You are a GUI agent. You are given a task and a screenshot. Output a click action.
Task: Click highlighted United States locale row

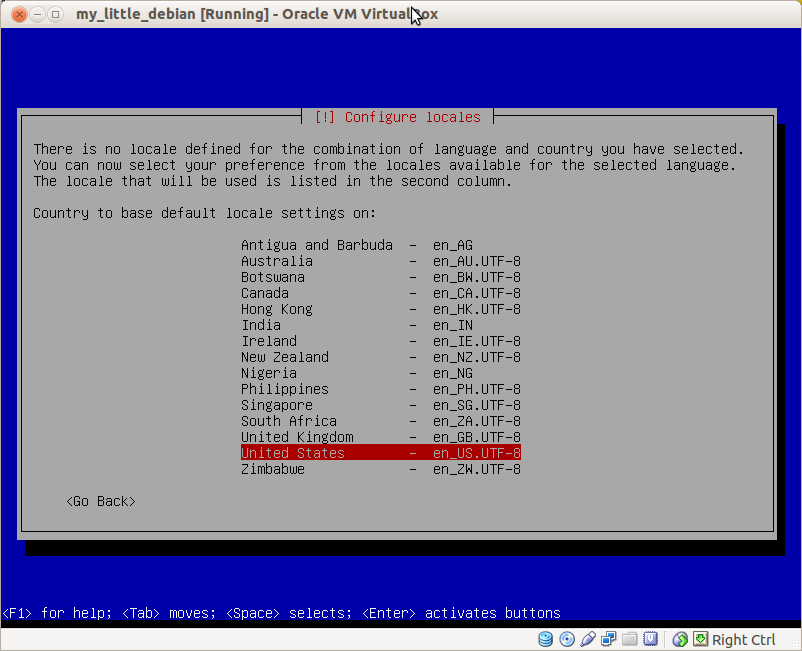(x=381, y=453)
